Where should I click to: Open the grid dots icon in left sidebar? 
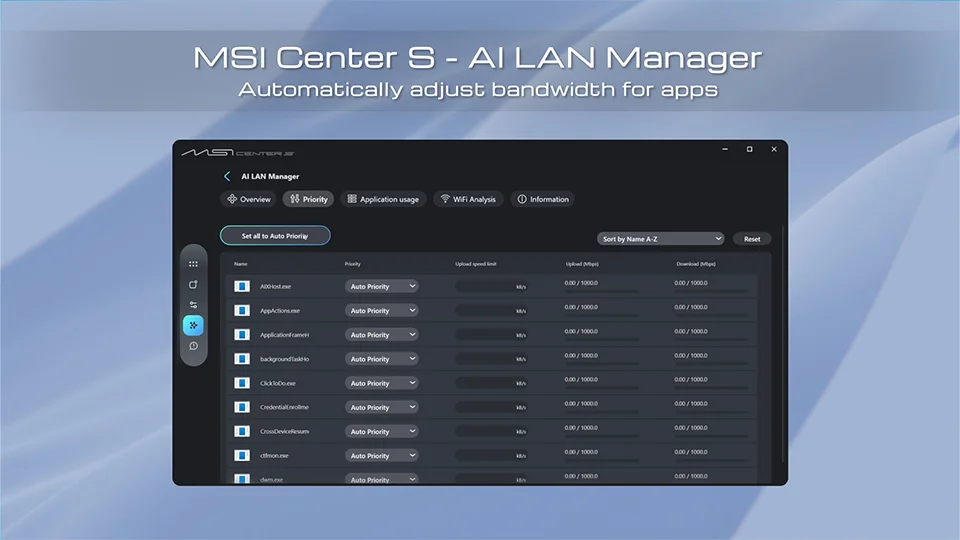193,264
